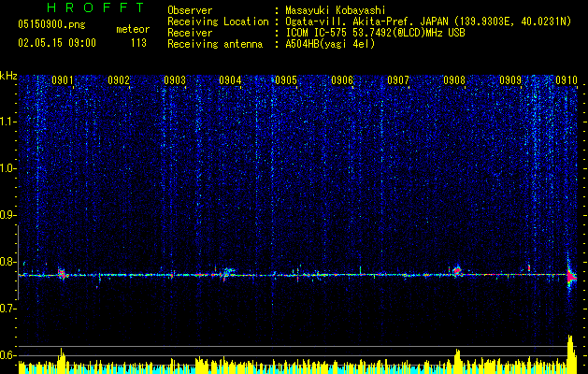Click the 0907 time marker

click(x=398, y=80)
